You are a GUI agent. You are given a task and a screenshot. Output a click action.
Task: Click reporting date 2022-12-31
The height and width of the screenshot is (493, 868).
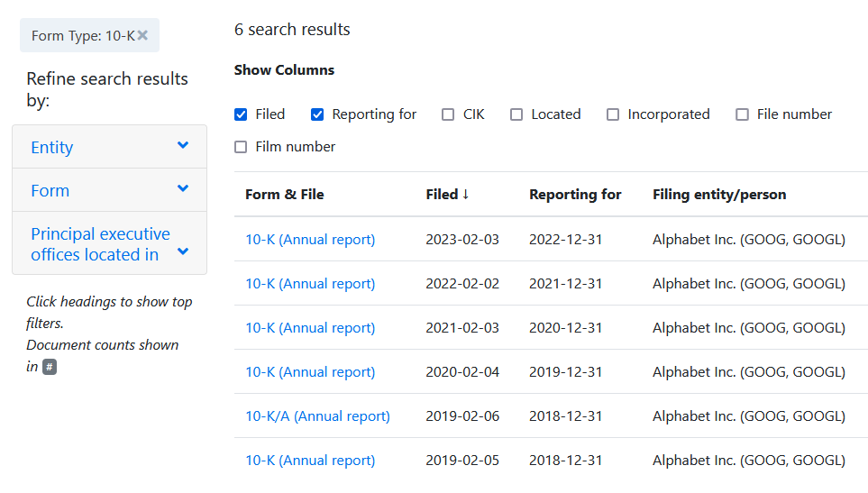[566, 240]
